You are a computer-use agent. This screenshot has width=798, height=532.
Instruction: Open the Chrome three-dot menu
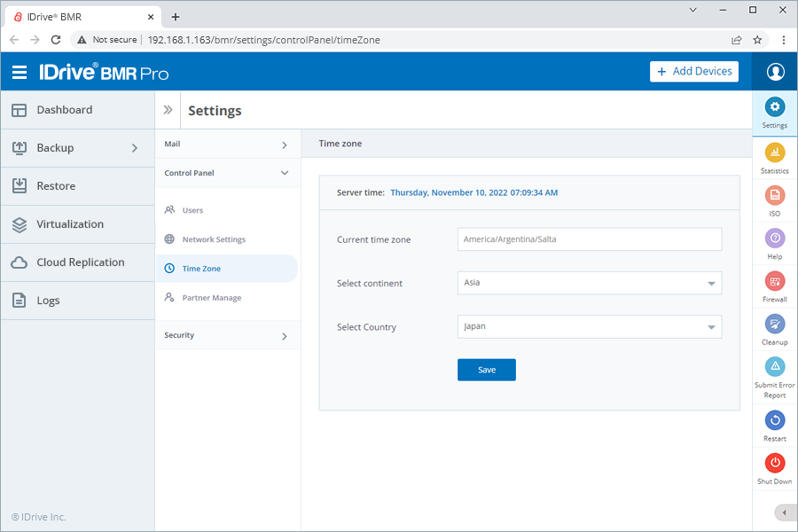(x=784, y=40)
